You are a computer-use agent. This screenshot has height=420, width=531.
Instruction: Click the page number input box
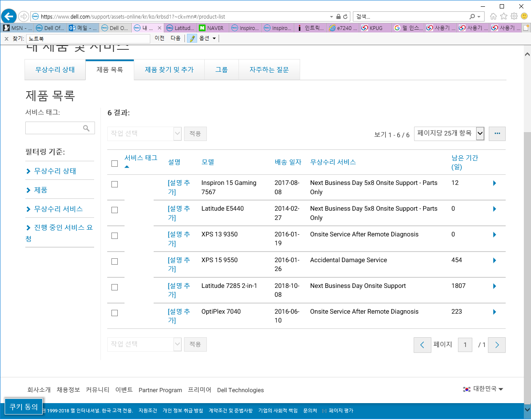coord(465,345)
